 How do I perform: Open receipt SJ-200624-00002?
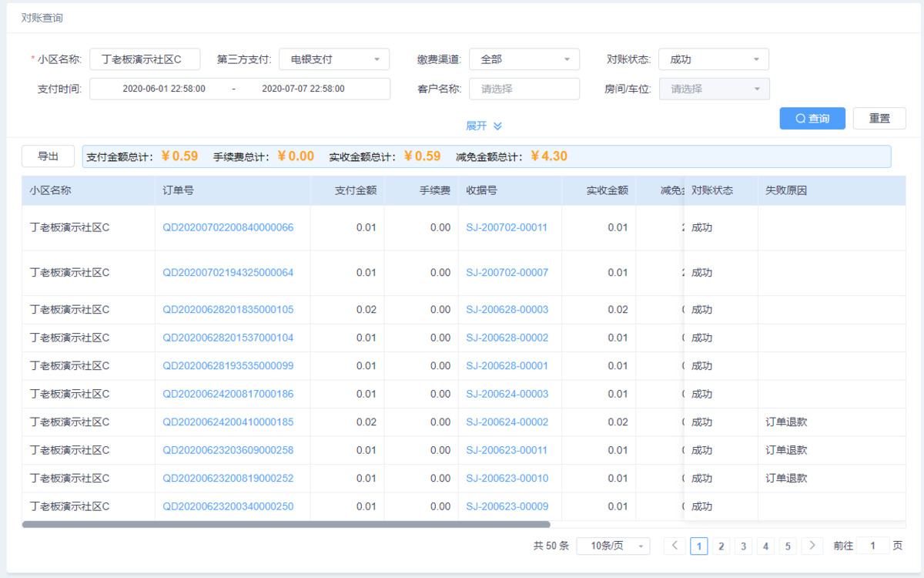[x=507, y=422]
